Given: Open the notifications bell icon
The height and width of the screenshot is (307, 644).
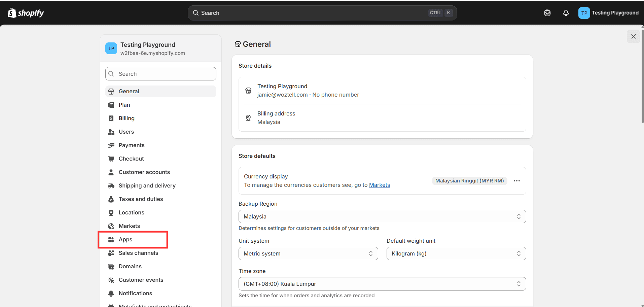Looking at the screenshot, I should (566, 13).
